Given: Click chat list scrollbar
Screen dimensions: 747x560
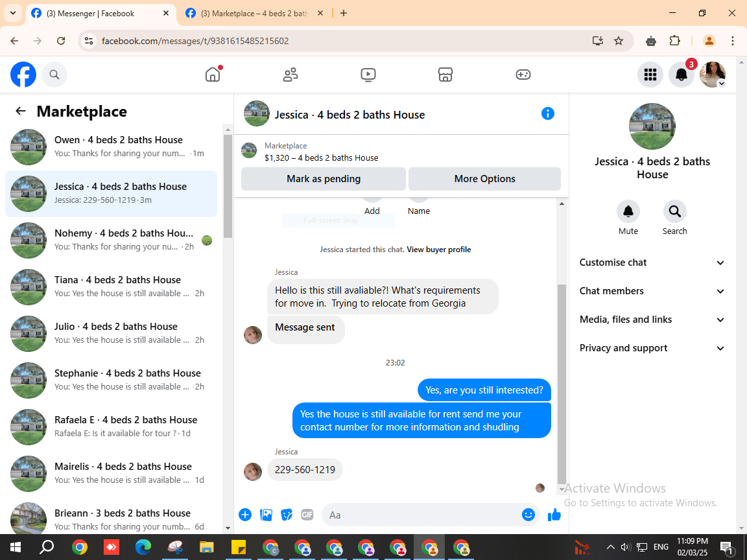Looking at the screenshot, I should click(228, 186).
